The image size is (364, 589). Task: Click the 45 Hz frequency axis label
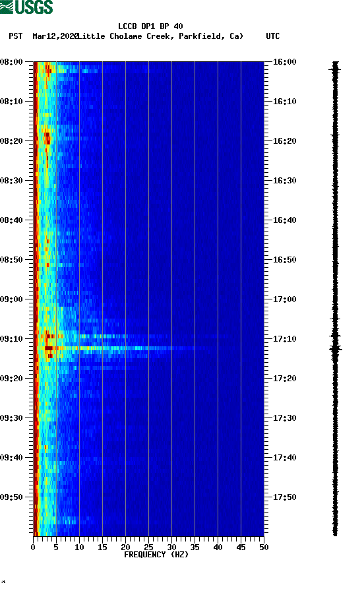point(241,547)
